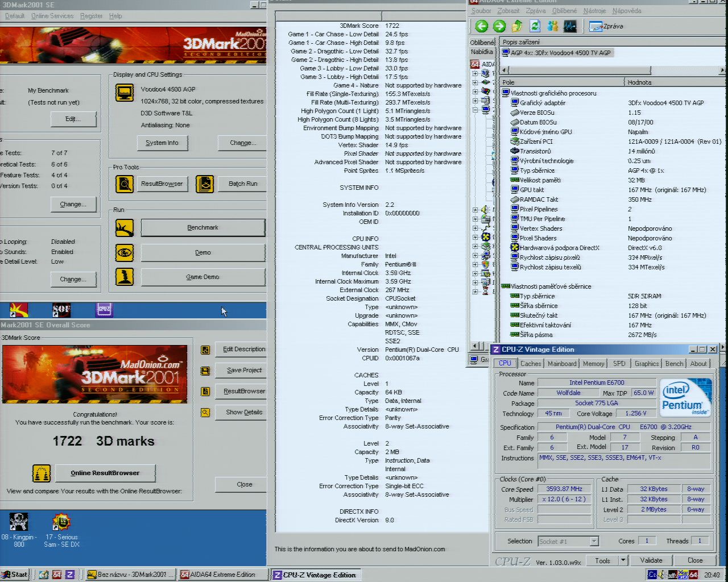Click the Pole column header in AIDA64
The image size is (728, 582).
(x=562, y=82)
